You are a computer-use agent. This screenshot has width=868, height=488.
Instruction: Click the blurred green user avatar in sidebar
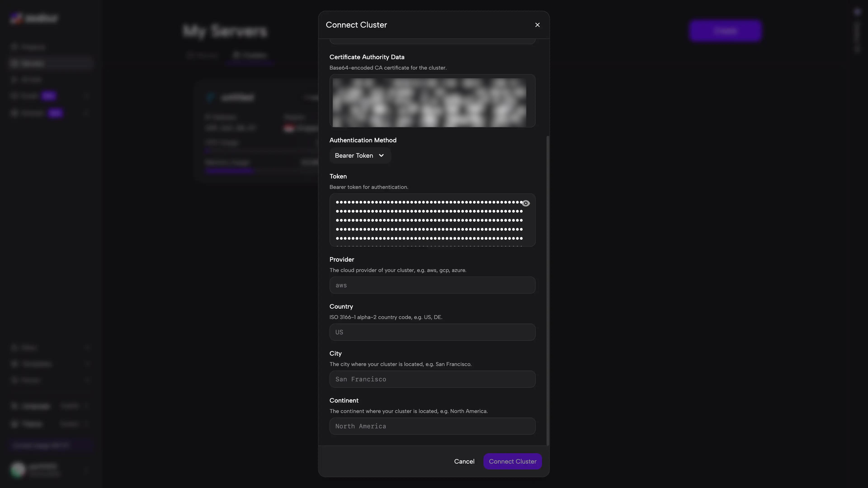(18, 469)
